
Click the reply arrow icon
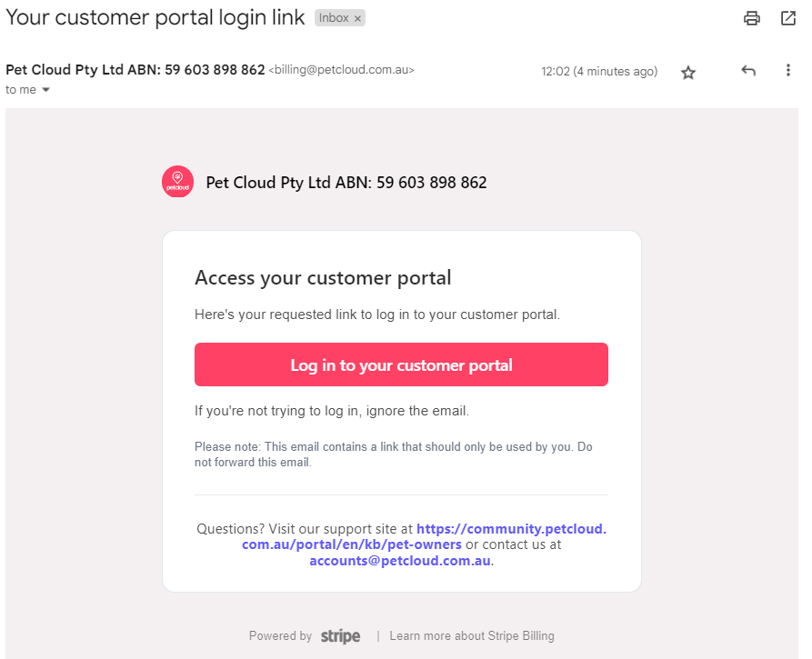(747, 70)
